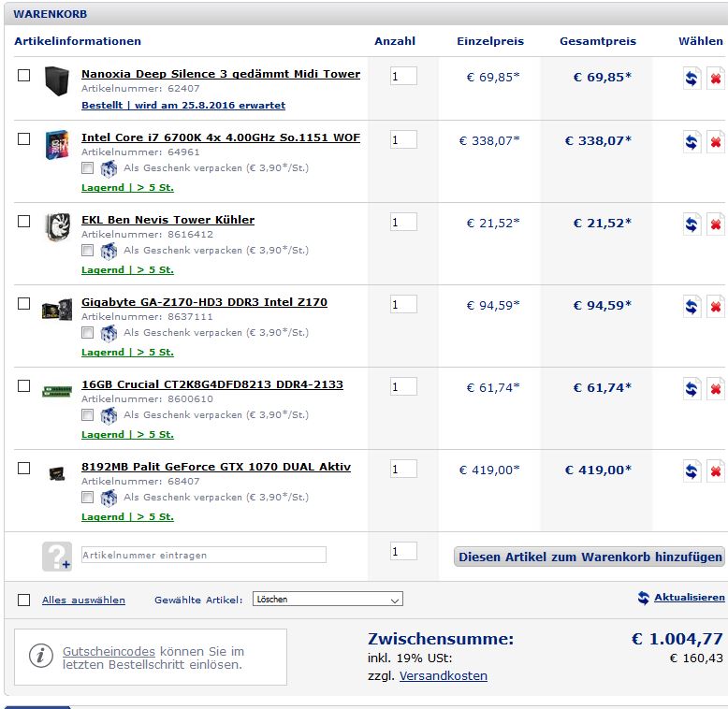The width and height of the screenshot is (728, 709).
Task: Enable gift wrapping checkbox for Intel Core i7
Action: 87,168
